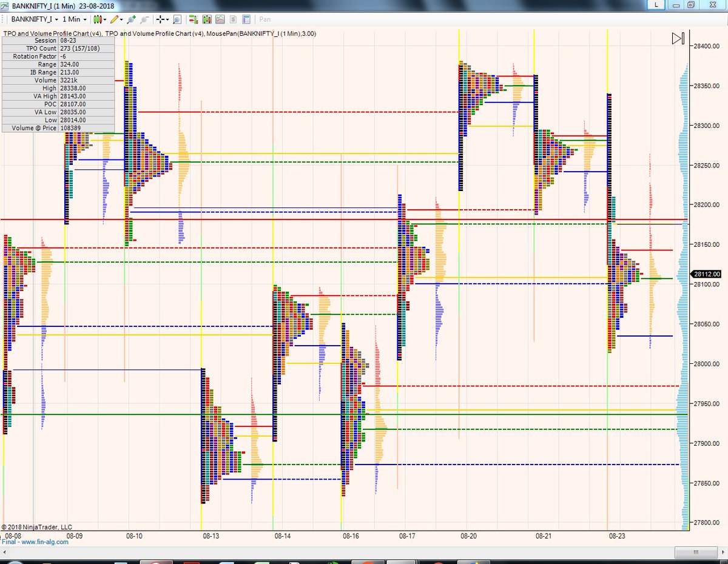Click the 08-23 date label on time axis
The image size is (728, 564).
pos(617,535)
